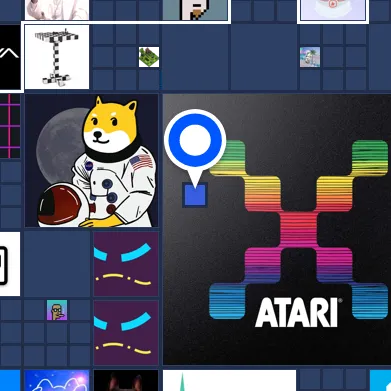Viewport: 391px width, 391px height.
Task: Select the white tile with black rounded icon
Action: [10, 264]
